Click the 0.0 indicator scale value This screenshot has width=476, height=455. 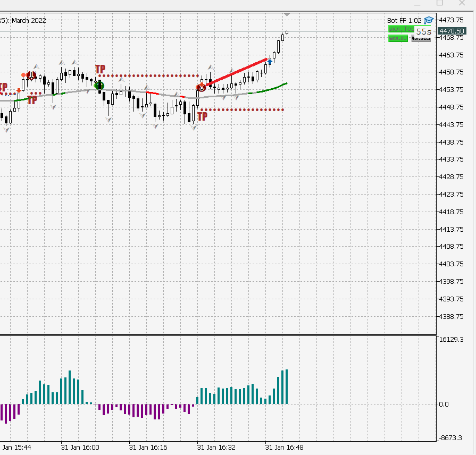click(x=444, y=405)
